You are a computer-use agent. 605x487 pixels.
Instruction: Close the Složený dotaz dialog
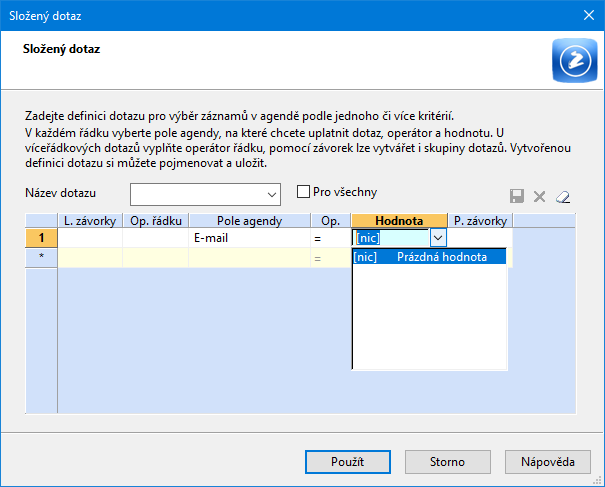[x=589, y=15]
